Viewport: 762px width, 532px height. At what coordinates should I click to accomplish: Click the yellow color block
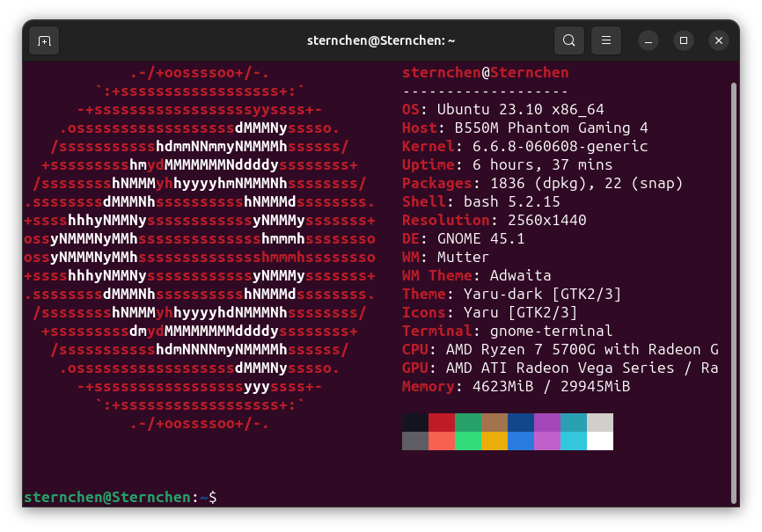495,441
